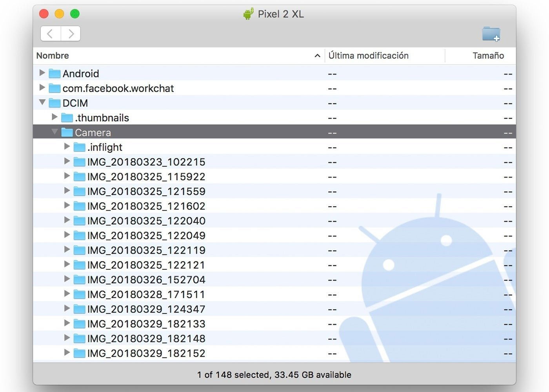The width and height of the screenshot is (549, 392).
Task: Click the new folder icon in toolbar
Action: (x=491, y=34)
